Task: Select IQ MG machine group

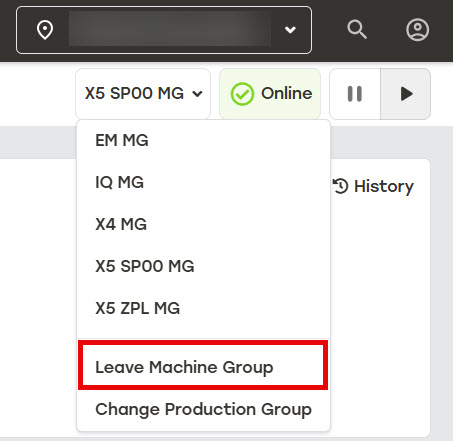Action: 203,182
